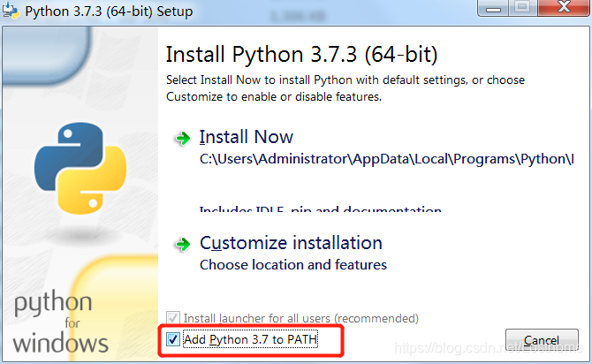Viewport: 592px width, 364px height.
Task: Minimize the Python Setup window
Action: 493,7
